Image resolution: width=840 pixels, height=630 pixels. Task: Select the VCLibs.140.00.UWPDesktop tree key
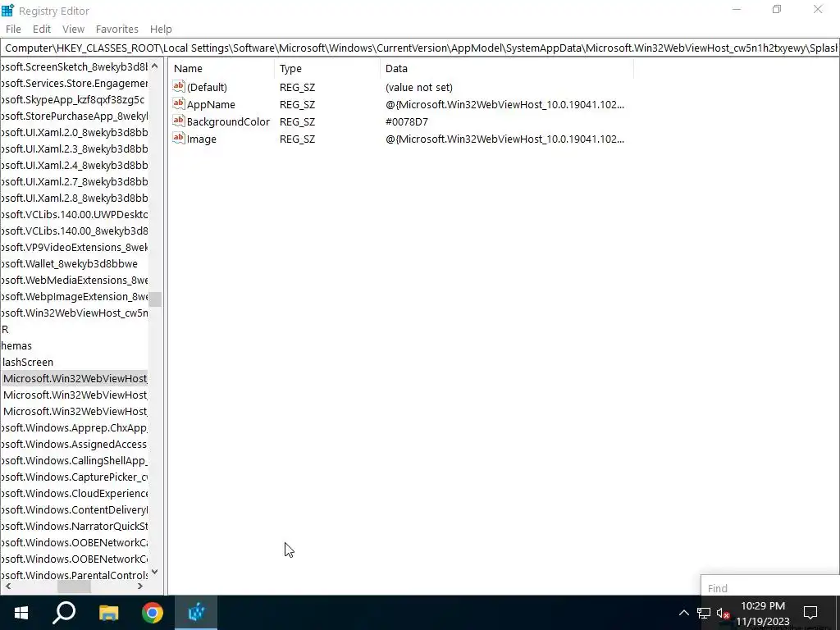[x=74, y=214]
